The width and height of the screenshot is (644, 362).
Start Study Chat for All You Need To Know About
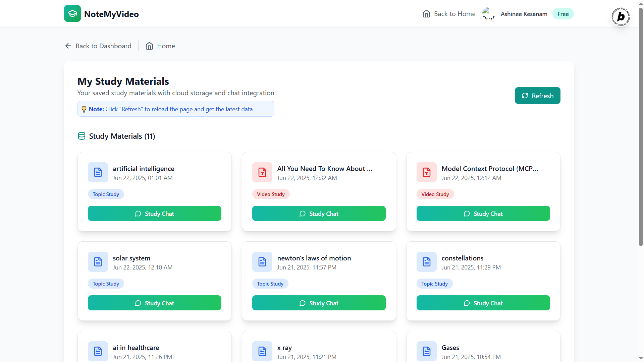(319, 214)
